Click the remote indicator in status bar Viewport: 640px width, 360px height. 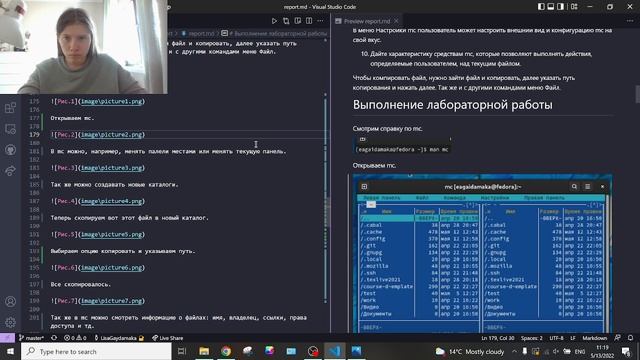coord(7,338)
